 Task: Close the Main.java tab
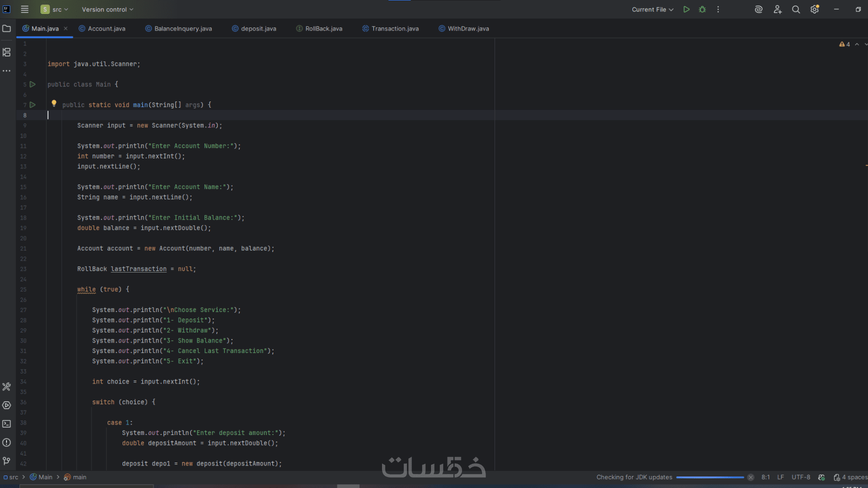65,28
